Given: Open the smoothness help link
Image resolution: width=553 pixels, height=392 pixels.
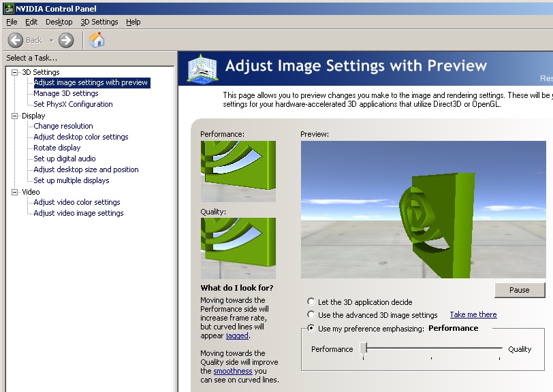Looking at the screenshot, I should pyautogui.click(x=233, y=371).
